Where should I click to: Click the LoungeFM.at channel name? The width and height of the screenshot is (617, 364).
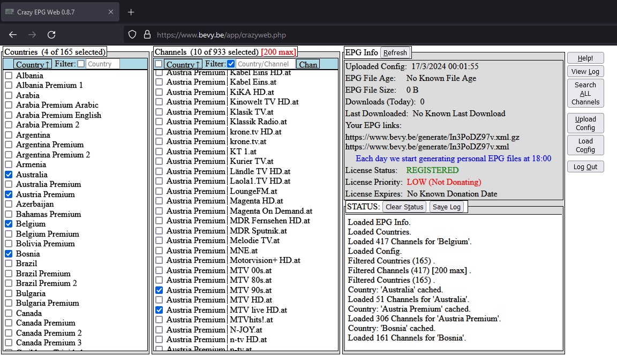click(253, 191)
